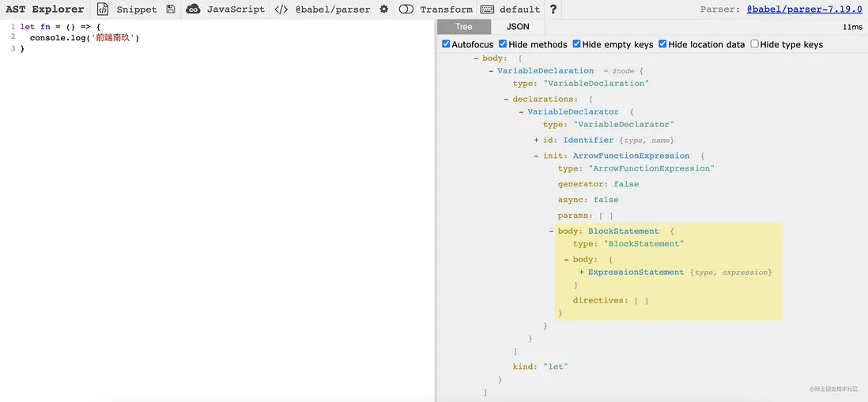Click the Transform label
Screen dimensions: 868x402
point(446,9)
